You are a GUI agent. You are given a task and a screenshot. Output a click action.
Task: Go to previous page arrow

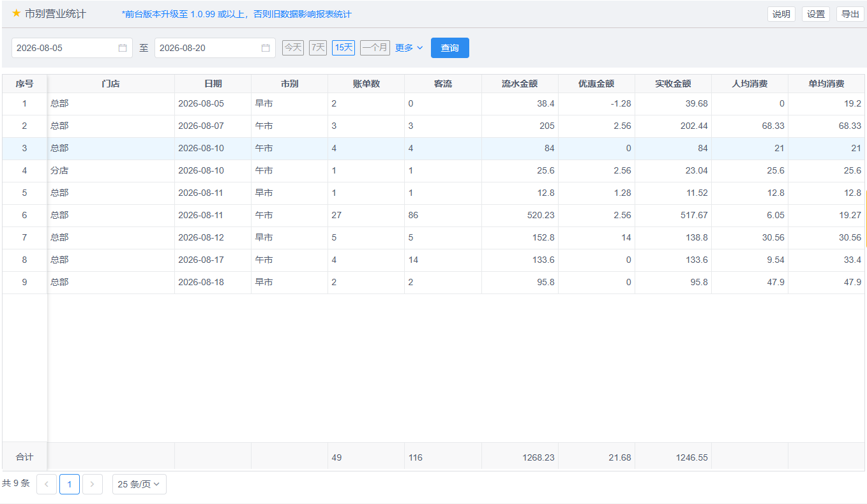pos(47,484)
